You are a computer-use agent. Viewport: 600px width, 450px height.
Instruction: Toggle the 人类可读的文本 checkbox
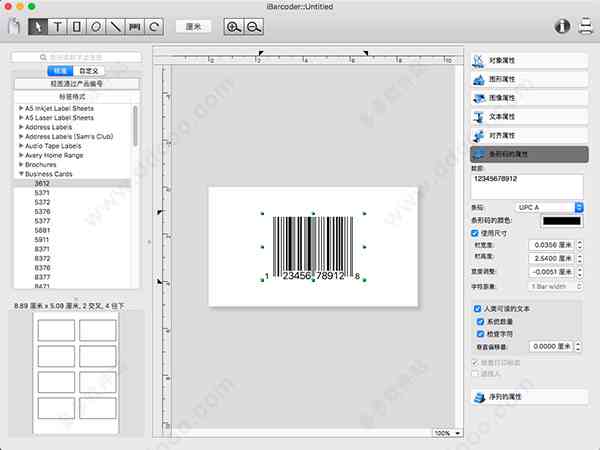(x=477, y=308)
